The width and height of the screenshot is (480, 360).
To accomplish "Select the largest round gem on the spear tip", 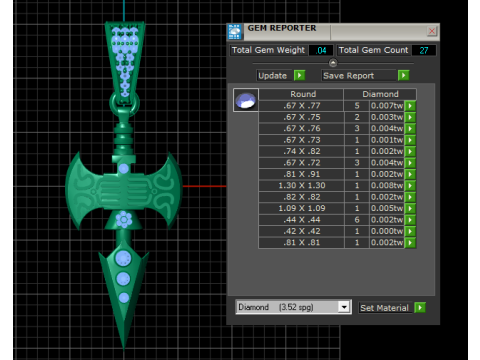I will click(x=123, y=259).
